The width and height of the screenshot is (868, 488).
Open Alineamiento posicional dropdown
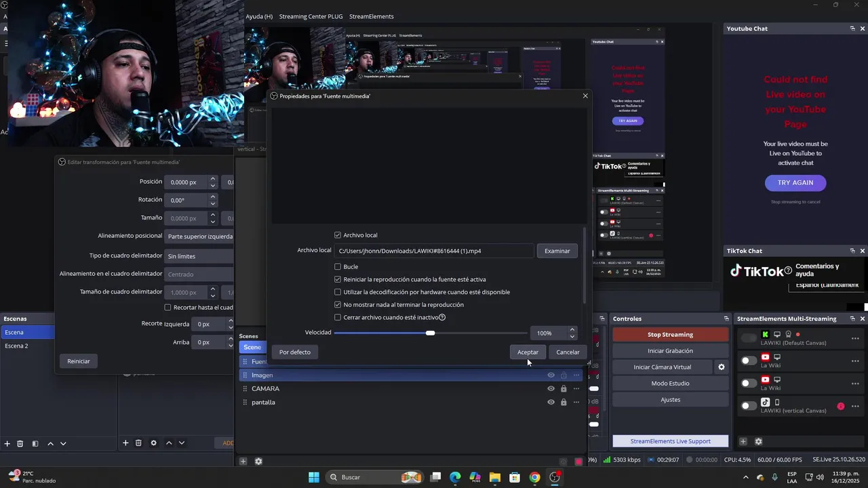199,237
